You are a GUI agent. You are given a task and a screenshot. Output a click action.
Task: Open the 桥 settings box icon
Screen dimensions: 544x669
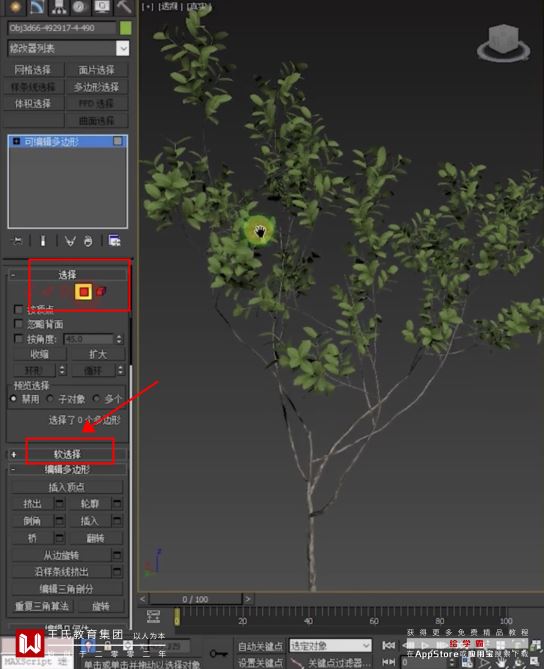click(x=60, y=538)
